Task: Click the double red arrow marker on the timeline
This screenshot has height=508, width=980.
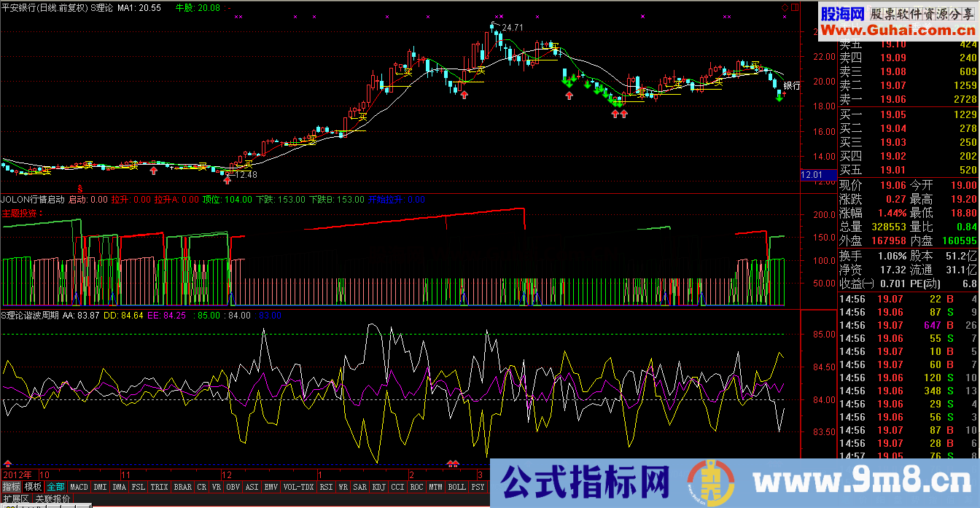Action: [x=453, y=464]
